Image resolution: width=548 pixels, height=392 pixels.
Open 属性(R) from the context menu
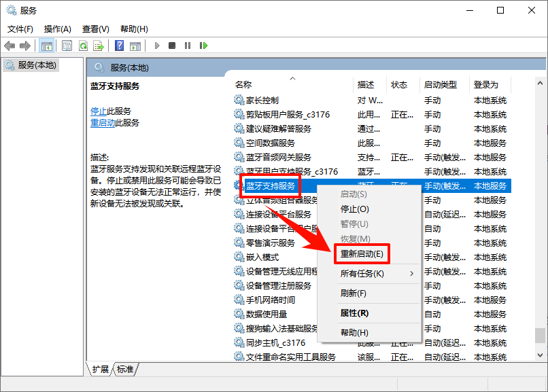[x=369, y=313]
